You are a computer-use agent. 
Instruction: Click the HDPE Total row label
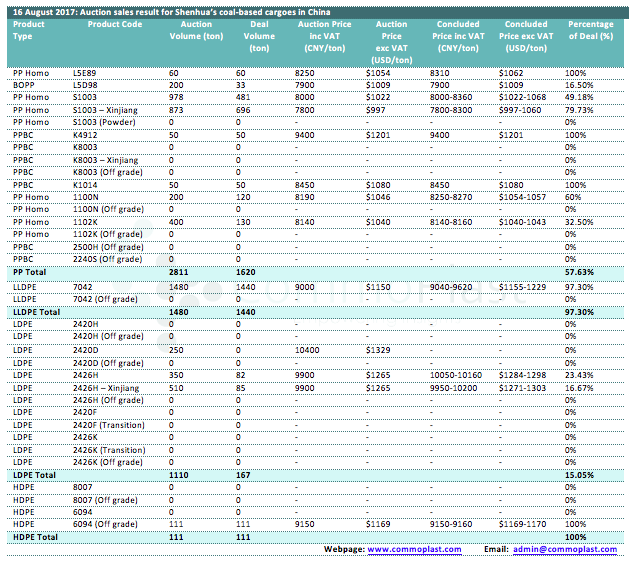click(33, 536)
